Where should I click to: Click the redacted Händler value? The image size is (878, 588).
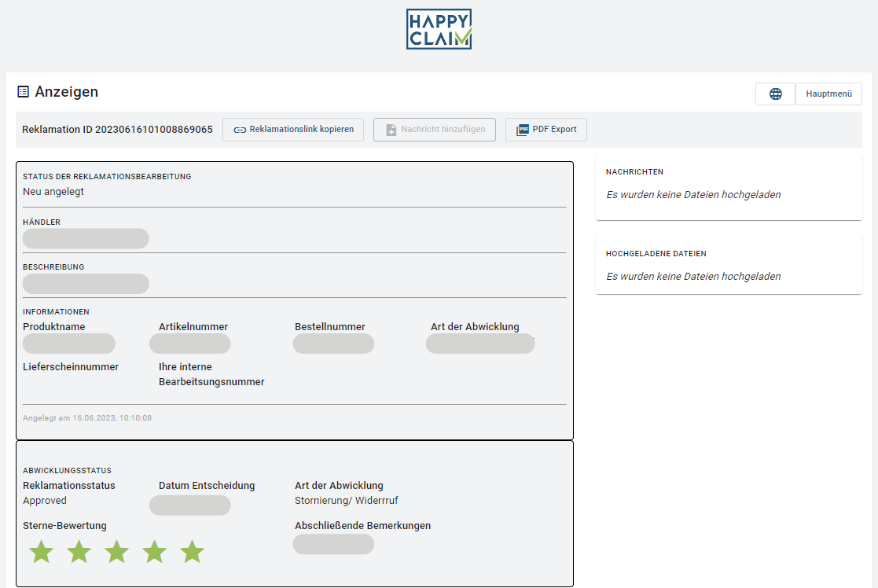click(x=86, y=238)
